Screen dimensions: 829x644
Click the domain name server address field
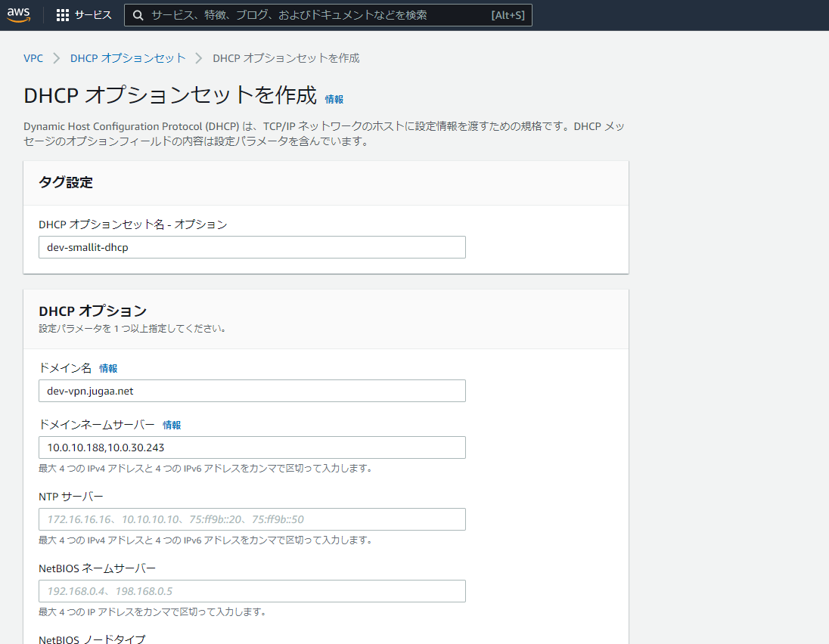pyautogui.click(x=252, y=447)
